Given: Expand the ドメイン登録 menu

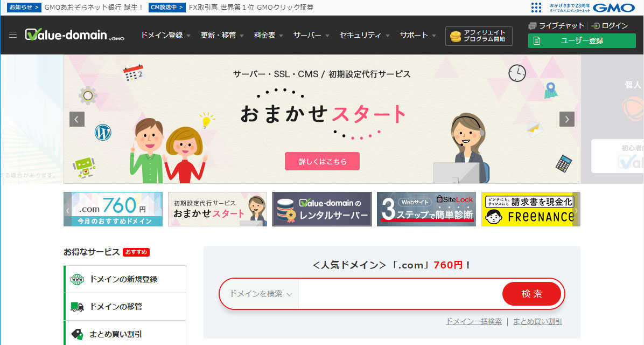Looking at the screenshot, I should coord(165,36).
